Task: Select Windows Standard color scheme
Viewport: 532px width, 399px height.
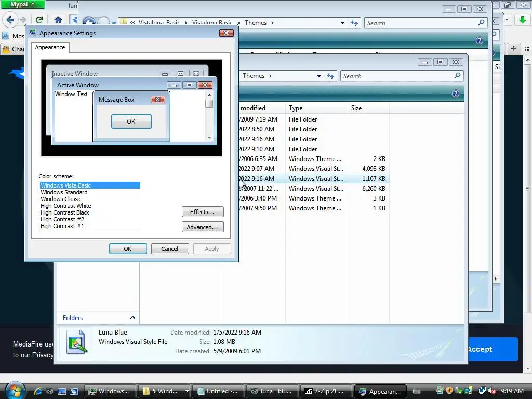Action: pyautogui.click(x=90, y=192)
